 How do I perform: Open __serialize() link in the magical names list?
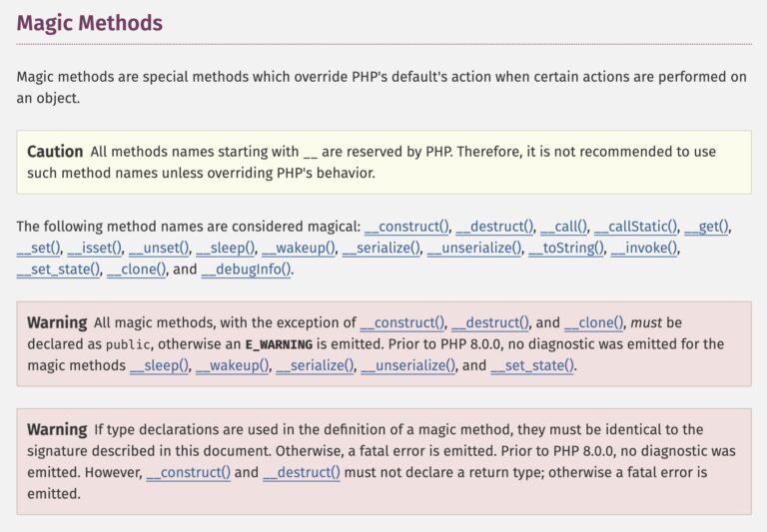382,248
